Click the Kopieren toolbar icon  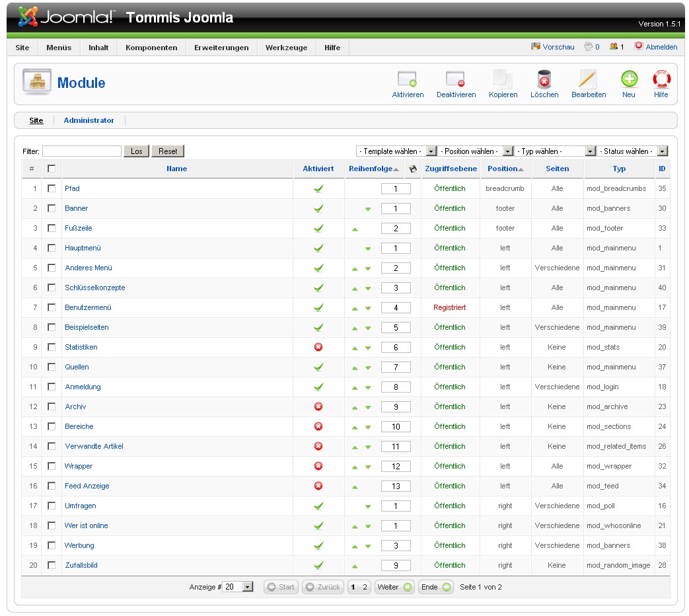pyautogui.click(x=503, y=80)
